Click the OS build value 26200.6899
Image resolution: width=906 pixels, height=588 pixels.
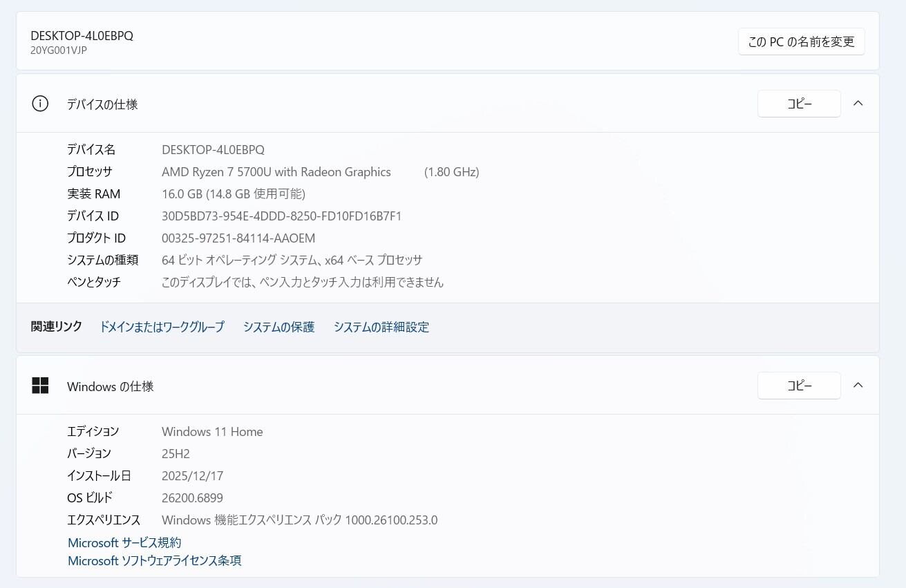(x=193, y=498)
